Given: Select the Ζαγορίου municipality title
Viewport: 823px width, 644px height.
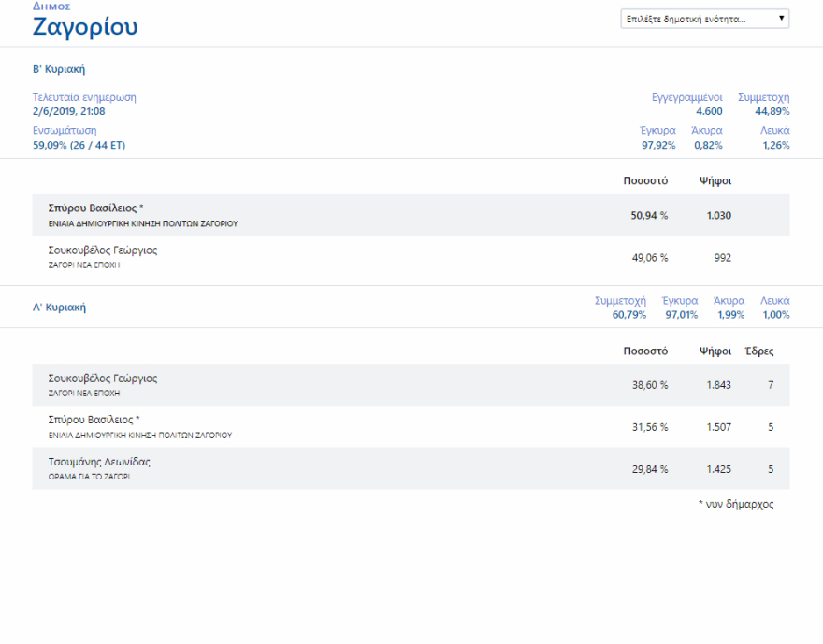Looking at the screenshot, I should [x=85, y=27].
